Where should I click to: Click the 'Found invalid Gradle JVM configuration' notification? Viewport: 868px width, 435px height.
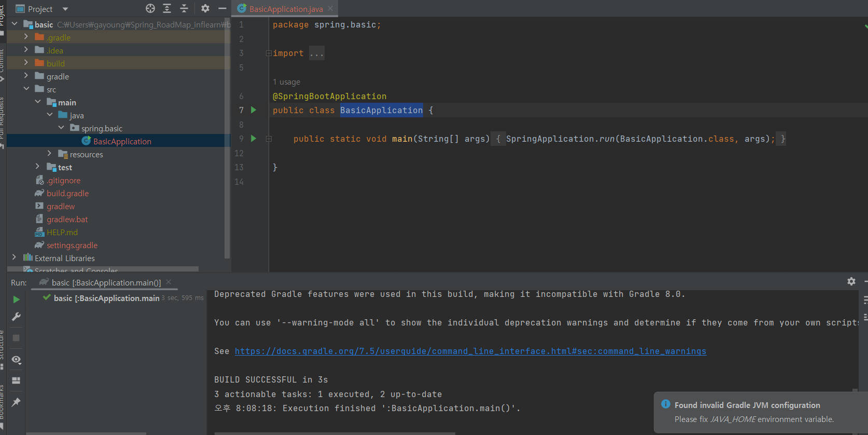point(761,412)
